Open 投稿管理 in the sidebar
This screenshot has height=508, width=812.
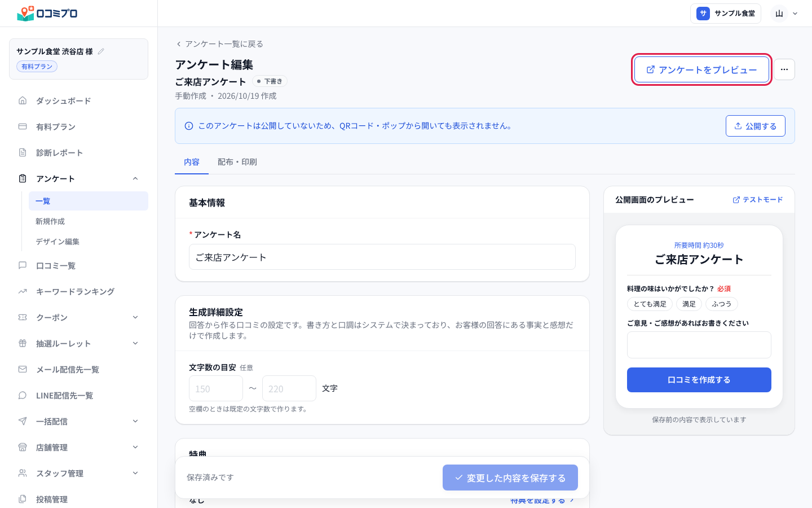pos(78,499)
